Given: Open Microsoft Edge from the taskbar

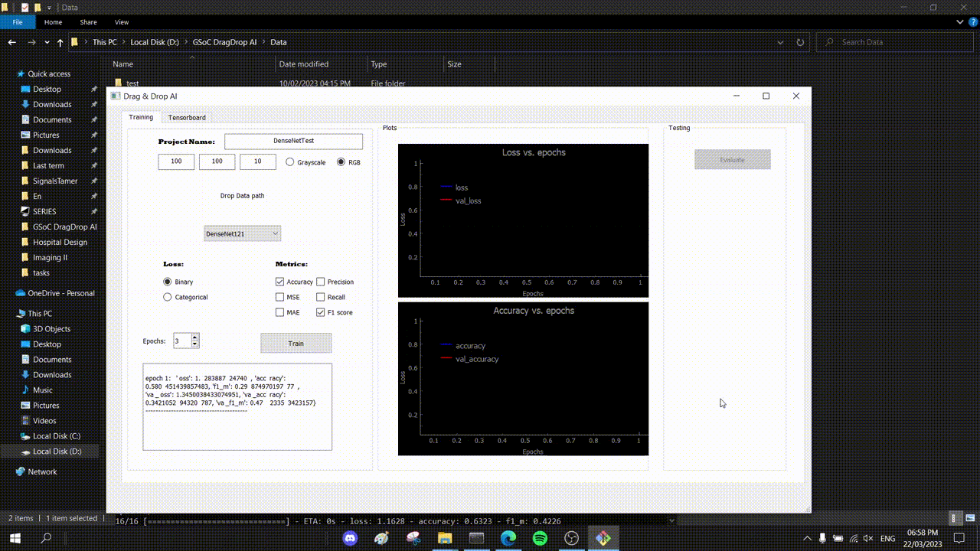Looking at the screenshot, I should (x=508, y=538).
